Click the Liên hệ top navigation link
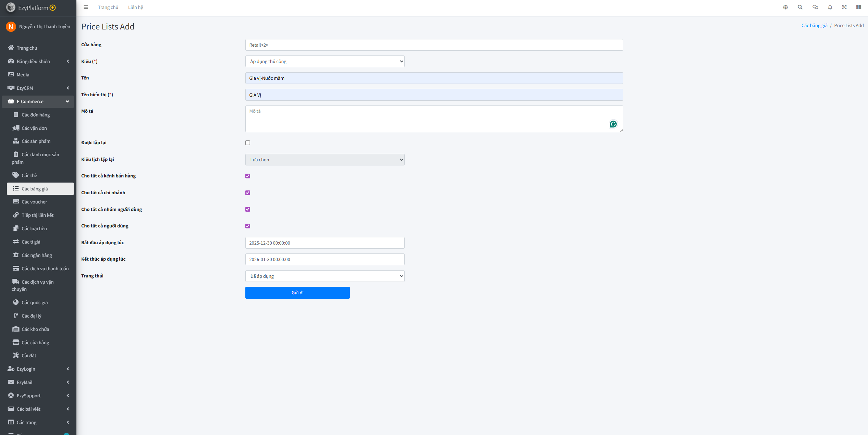The width and height of the screenshot is (868, 435). tap(135, 7)
